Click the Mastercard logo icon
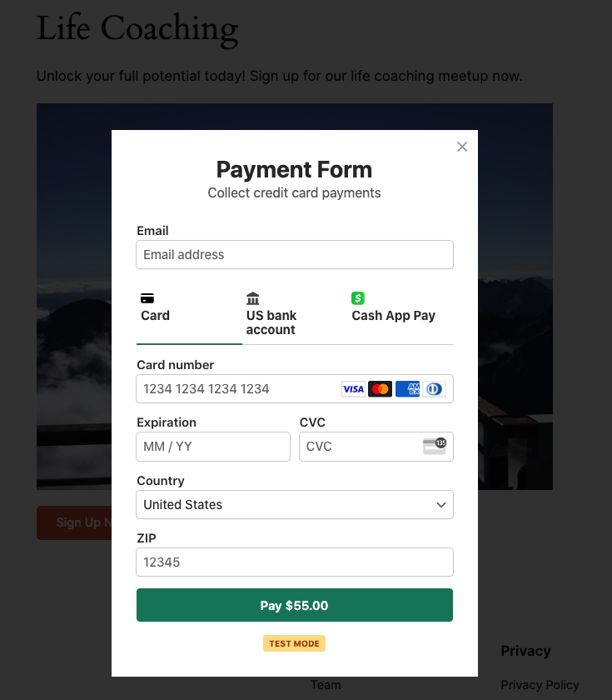Screen dimensions: 612x700 380,389
